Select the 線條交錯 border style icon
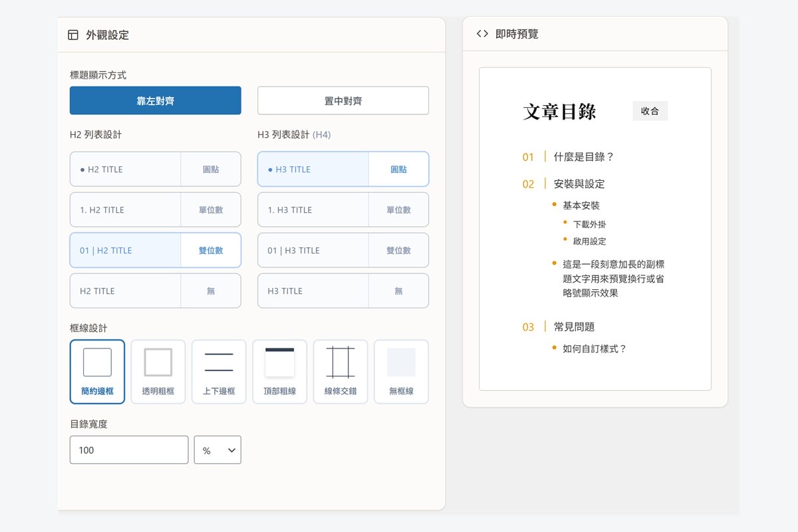798x532 pixels. tap(340, 372)
